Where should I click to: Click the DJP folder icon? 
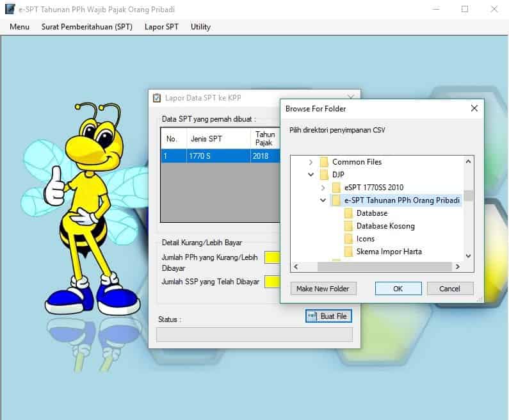tap(324, 175)
